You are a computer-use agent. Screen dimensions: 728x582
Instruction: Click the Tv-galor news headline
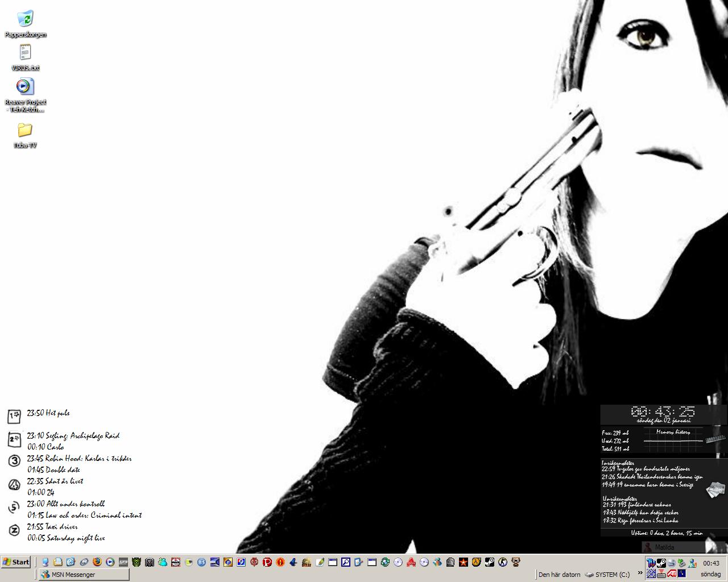[646, 469]
